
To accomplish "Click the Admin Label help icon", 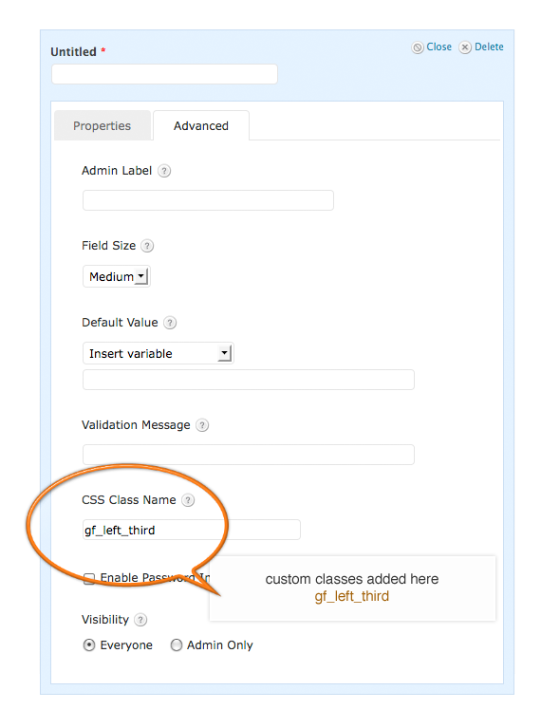I will [x=164, y=171].
